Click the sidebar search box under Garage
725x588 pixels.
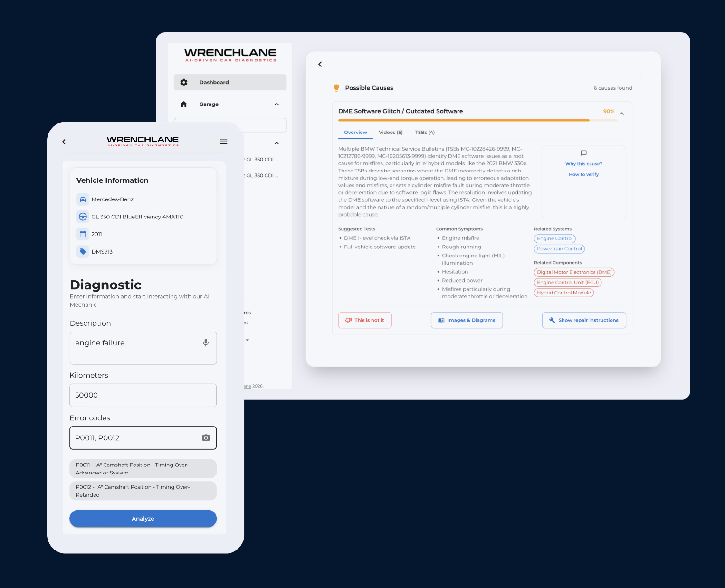[230, 125]
